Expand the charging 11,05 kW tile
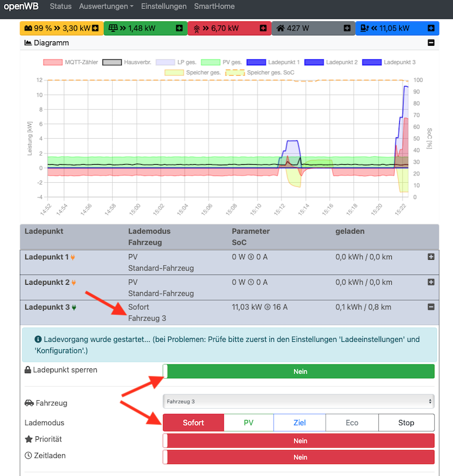 coord(431,28)
